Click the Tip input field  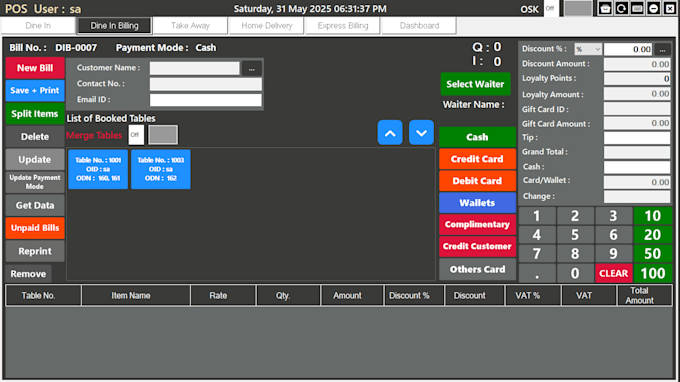click(637, 138)
